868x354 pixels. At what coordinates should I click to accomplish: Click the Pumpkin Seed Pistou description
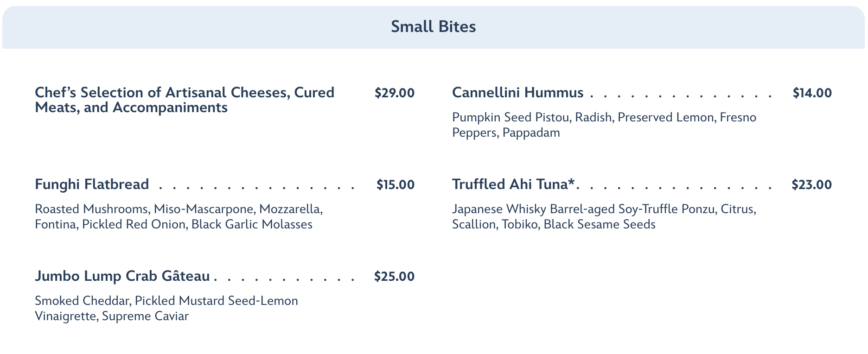[604, 125]
